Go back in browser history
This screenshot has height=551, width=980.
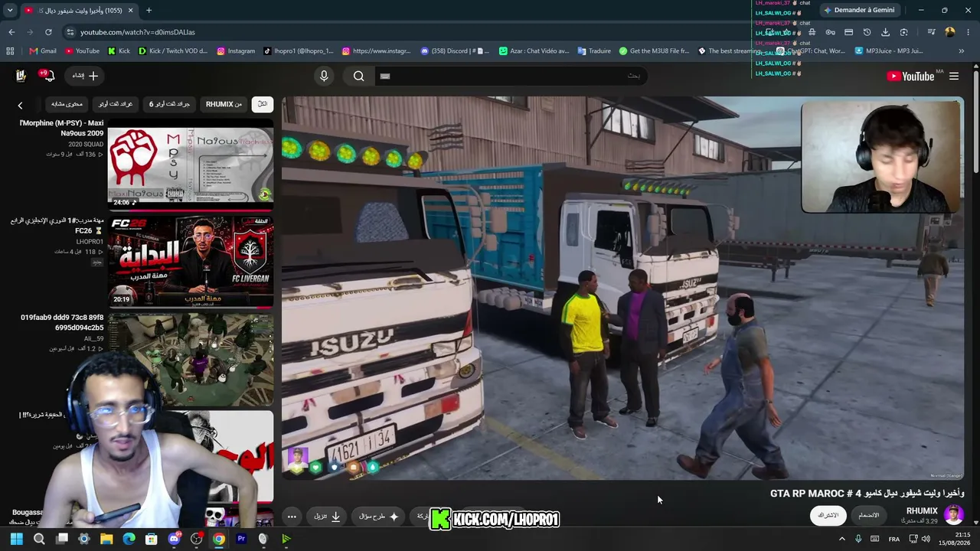(x=11, y=32)
